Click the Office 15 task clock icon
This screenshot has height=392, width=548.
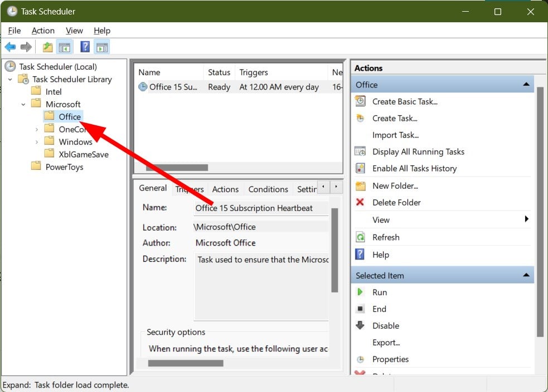coord(143,86)
